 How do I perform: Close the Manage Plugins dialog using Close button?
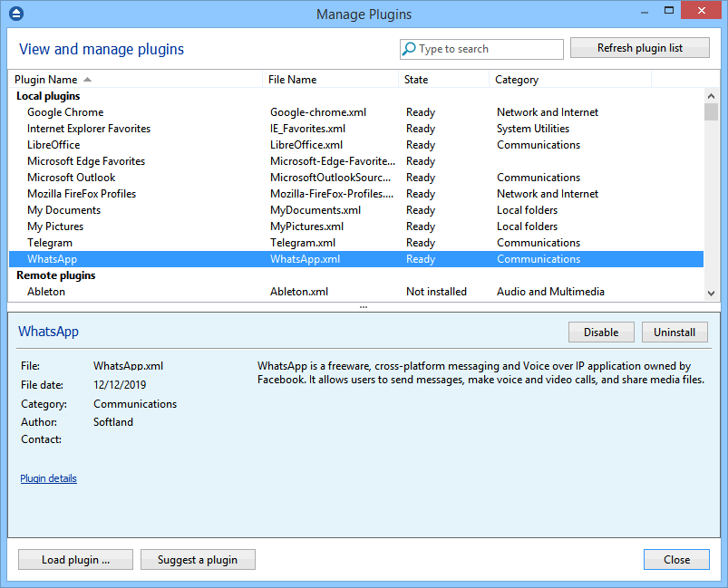(676, 560)
